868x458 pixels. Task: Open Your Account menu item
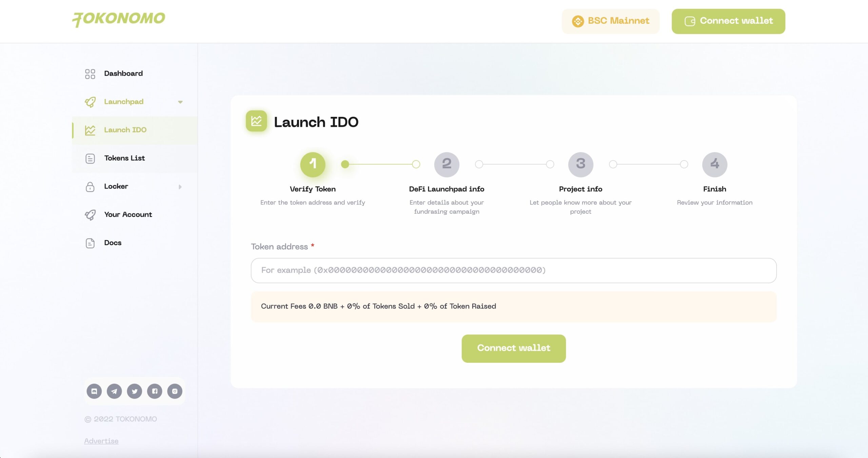(128, 215)
